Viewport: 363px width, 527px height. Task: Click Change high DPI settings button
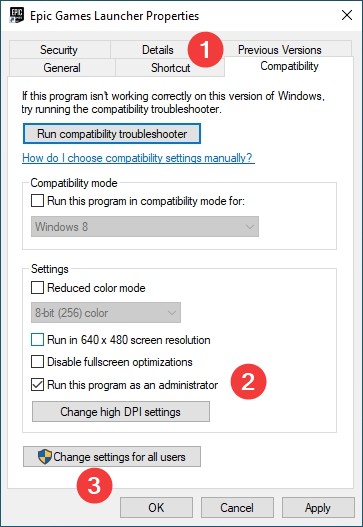[x=121, y=411]
